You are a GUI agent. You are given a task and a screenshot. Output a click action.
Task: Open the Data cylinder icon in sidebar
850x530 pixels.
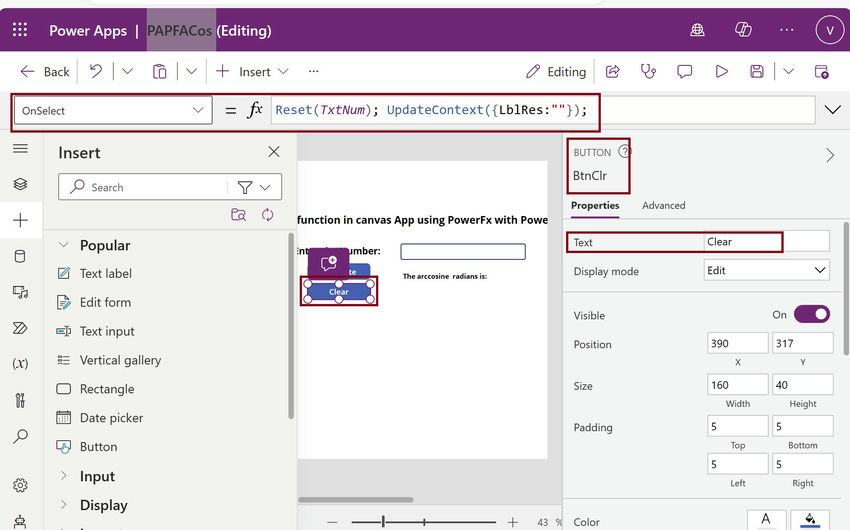[x=20, y=256]
